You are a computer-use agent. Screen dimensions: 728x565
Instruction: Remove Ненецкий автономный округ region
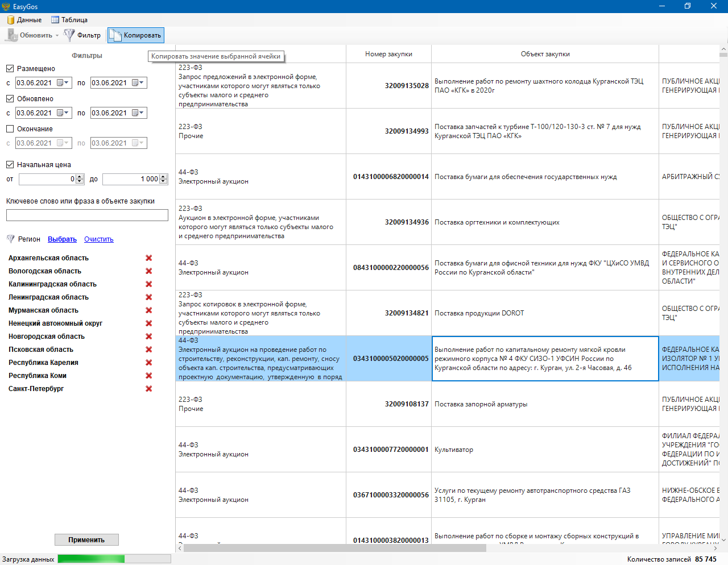coord(149,323)
